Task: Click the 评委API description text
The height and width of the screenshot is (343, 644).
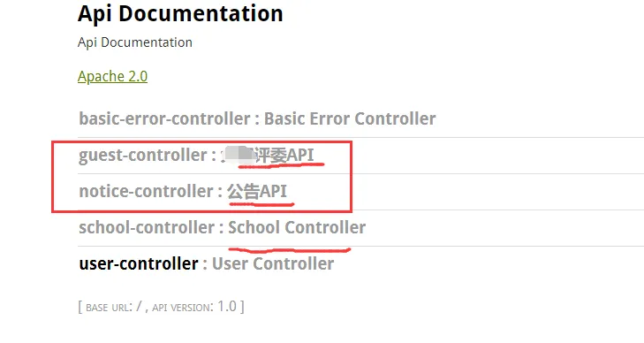Action: [x=284, y=156]
